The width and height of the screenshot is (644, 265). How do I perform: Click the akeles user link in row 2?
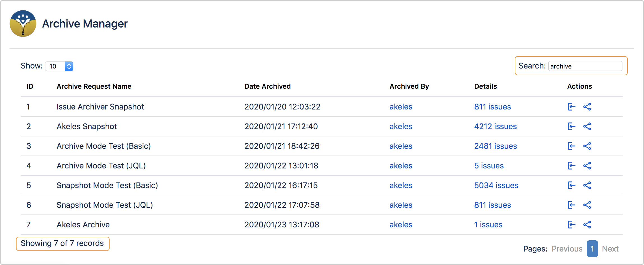click(x=401, y=126)
